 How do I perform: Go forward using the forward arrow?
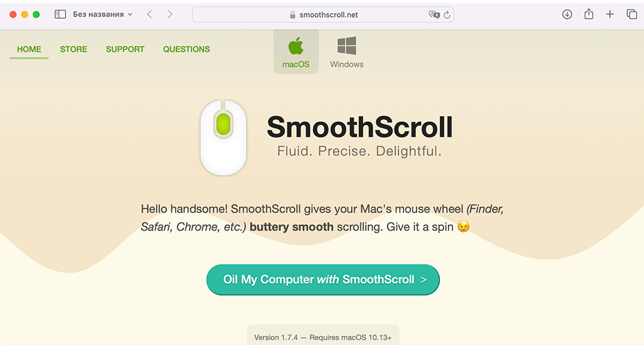pos(170,14)
